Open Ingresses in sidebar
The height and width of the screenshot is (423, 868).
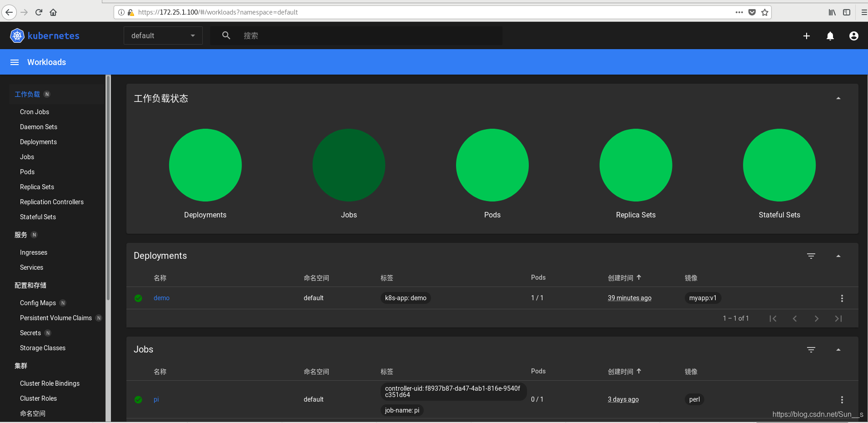click(x=34, y=252)
